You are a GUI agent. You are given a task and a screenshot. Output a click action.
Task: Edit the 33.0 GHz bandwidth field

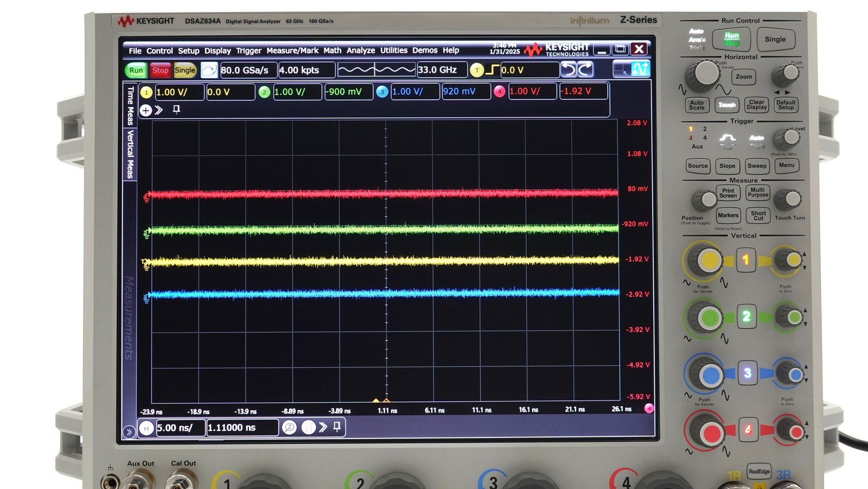click(x=442, y=70)
